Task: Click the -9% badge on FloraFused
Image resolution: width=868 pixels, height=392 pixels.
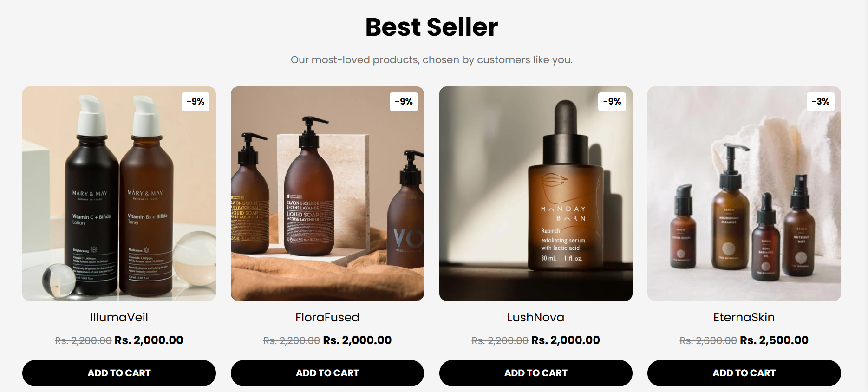Action: tap(404, 102)
